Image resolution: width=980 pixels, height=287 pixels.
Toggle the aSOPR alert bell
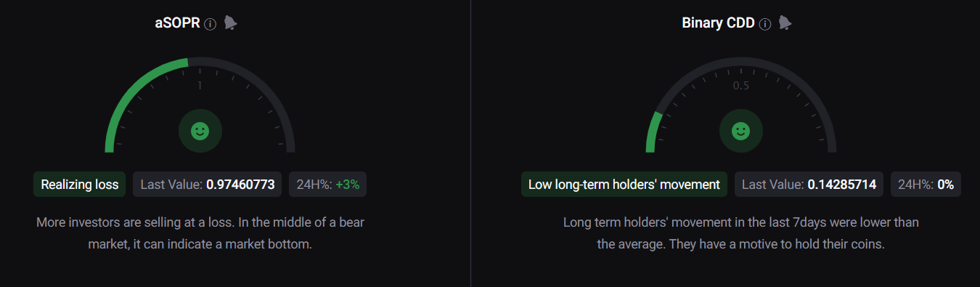[230, 23]
